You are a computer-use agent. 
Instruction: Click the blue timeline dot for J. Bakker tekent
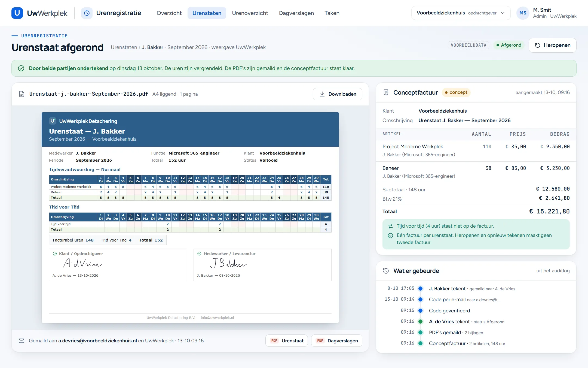[420, 289]
